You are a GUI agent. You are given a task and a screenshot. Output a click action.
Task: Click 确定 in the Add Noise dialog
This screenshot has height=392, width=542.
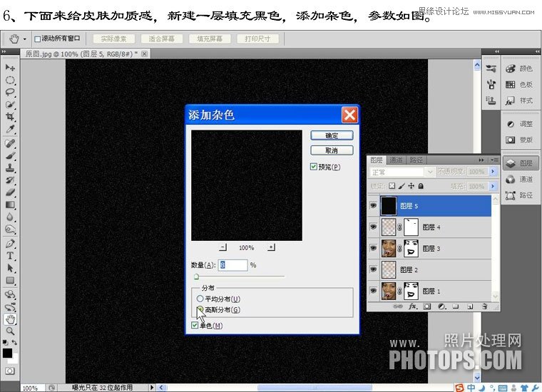tap(332, 135)
